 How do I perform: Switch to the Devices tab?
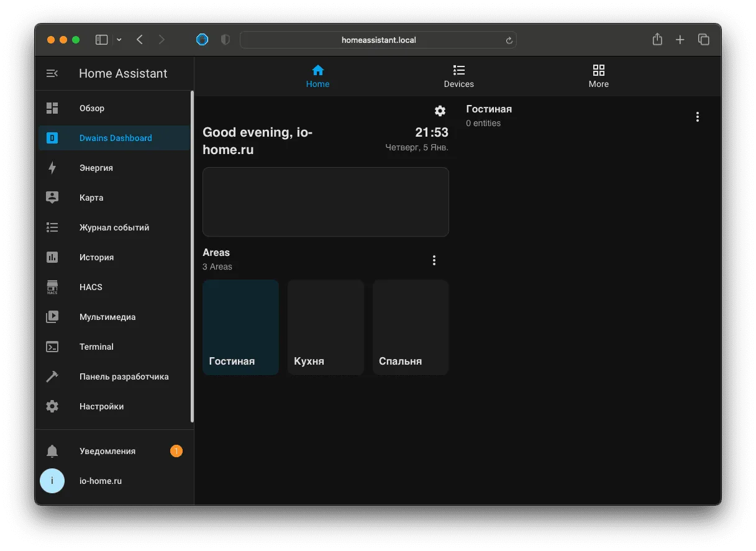point(459,76)
